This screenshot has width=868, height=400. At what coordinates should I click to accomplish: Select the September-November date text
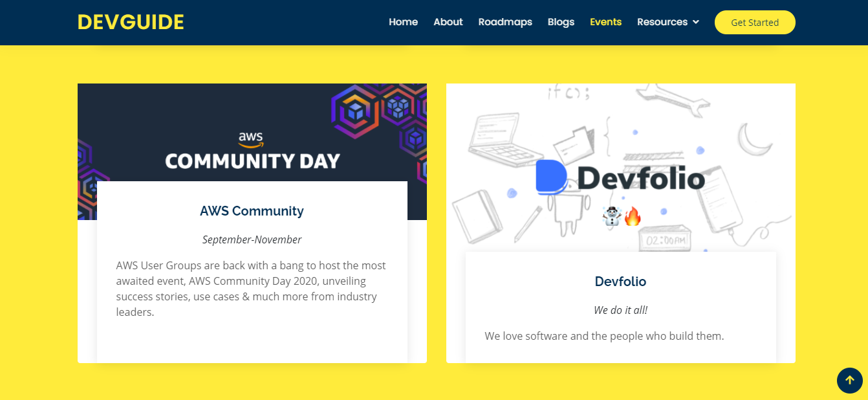pyautogui.click(x=252, y=239)
